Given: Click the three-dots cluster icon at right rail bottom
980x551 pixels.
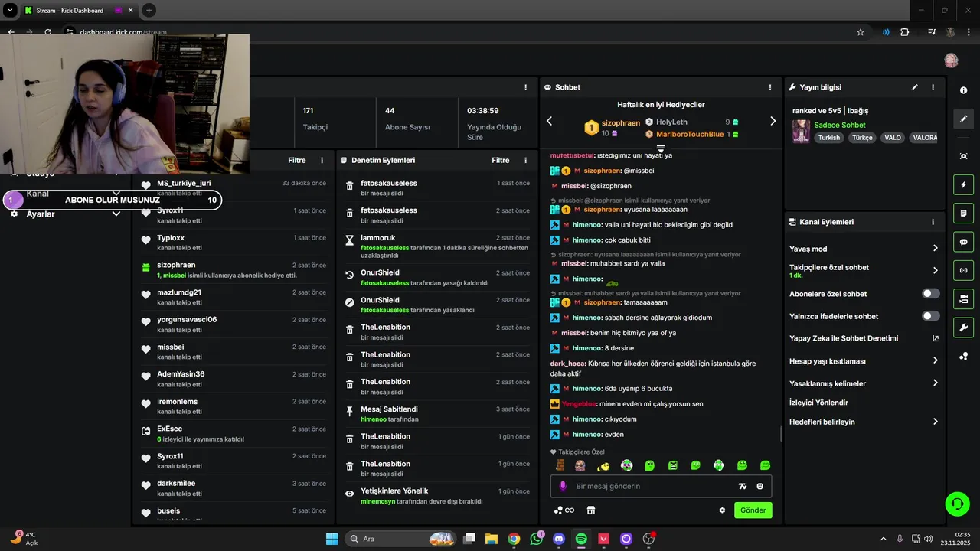Looking at the screenshot, I should tap(963, 357).
